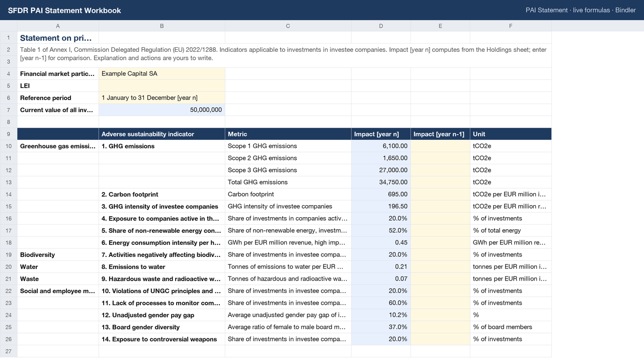Image resolution: width=644 pixels, height=362 pixels.
Task: Select the 'Waste' category cell
Action: tap(58, 279)
